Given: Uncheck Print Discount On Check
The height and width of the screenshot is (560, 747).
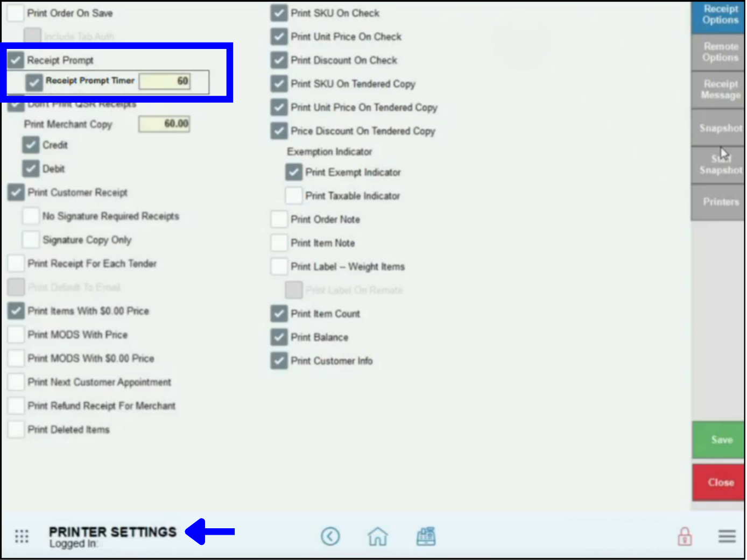Looking at the screenshot, I should coord(279,60).
